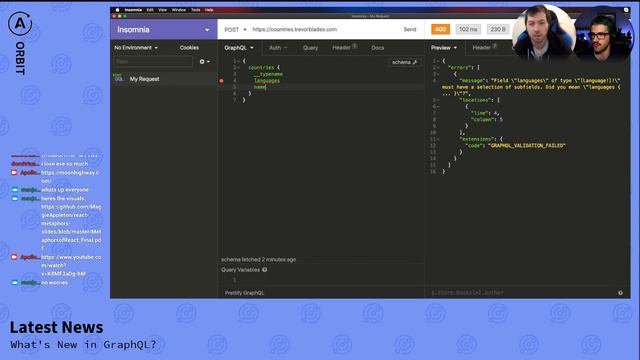Collapse the query at line 1 fold arrow

(238, 61)
